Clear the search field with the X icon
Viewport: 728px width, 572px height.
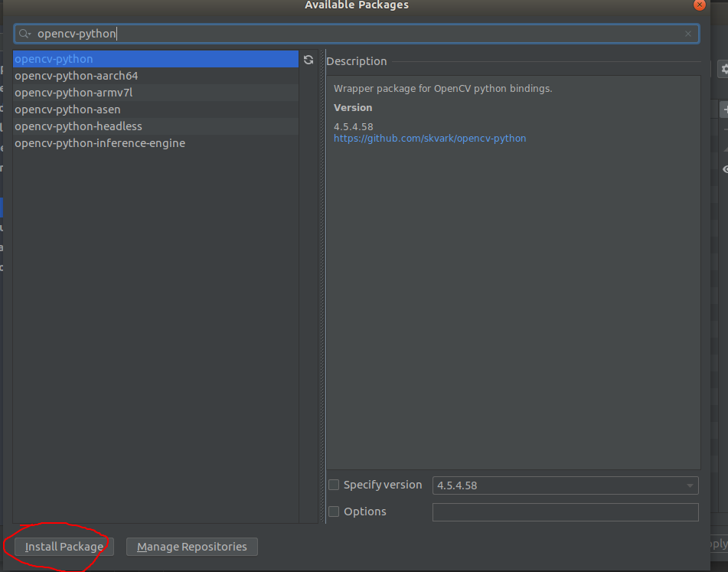click(688, 34)
